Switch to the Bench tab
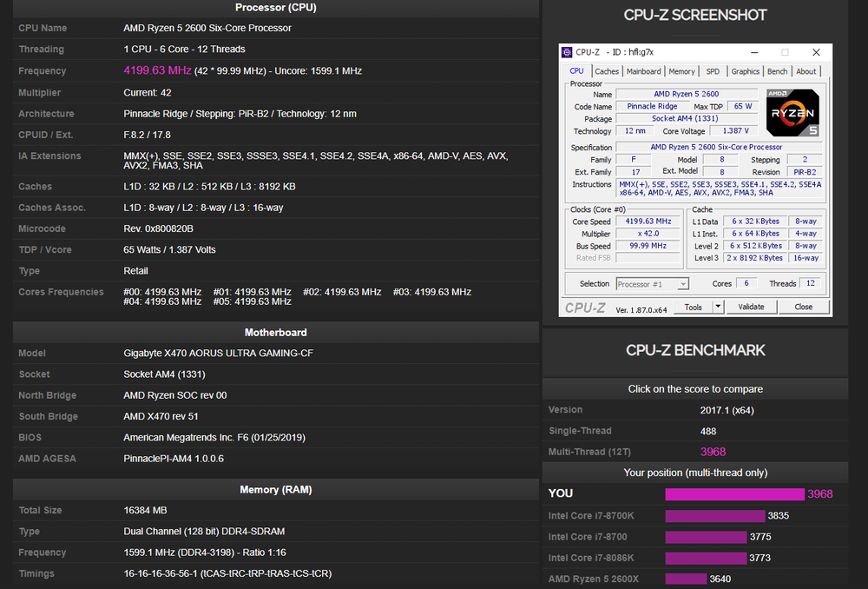This screenshot has width=868, height=589. [x=778, y=71]
